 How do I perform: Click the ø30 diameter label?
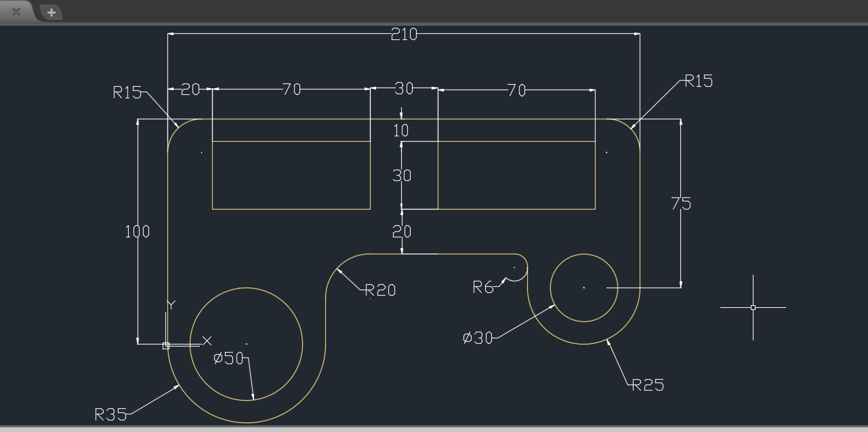pos(478,338)
